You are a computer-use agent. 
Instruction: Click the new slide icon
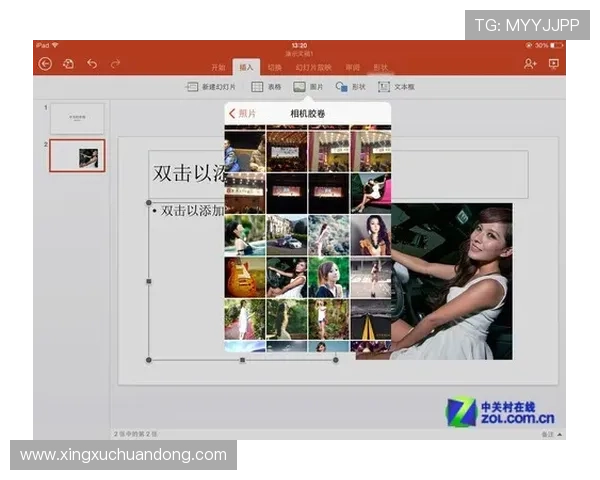click(x=191, y=87)
